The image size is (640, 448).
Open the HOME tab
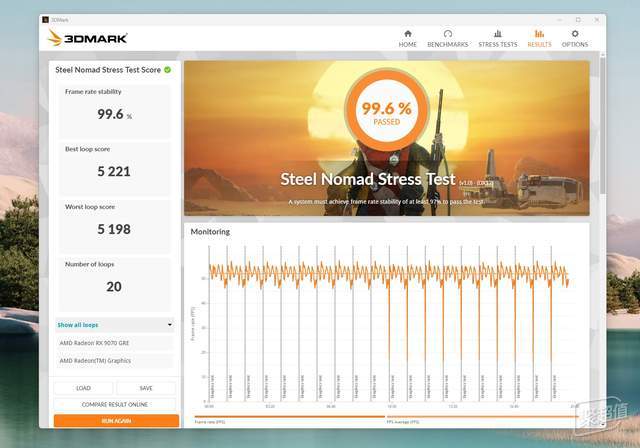click(x=407, y=39)
